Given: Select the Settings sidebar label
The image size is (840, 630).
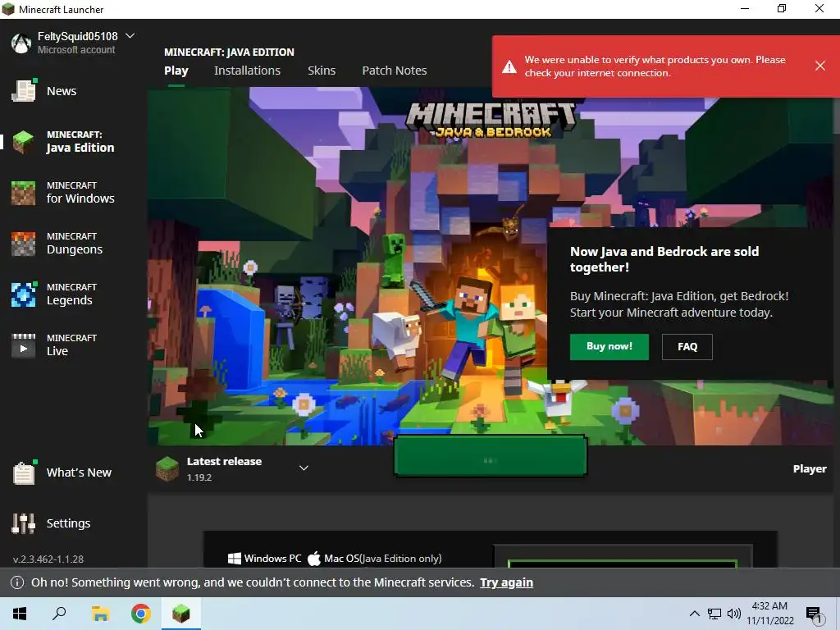Looking at the screenshot, I should click(69, 523).
